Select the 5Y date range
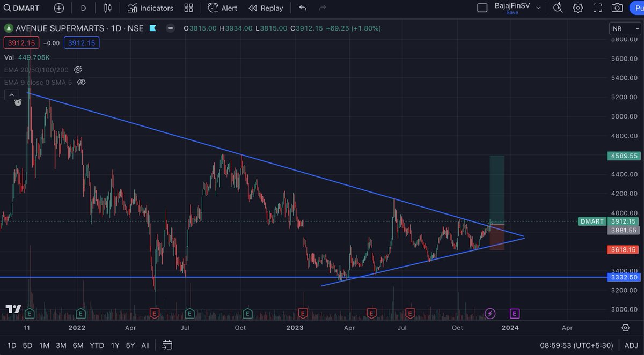644x355 pixels. click(130, 345)
